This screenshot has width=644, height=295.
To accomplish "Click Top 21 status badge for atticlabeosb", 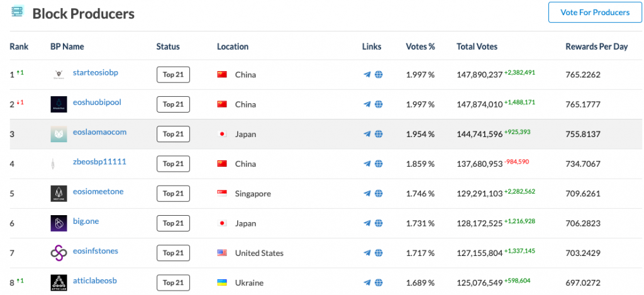I will [x=173, y=282].
